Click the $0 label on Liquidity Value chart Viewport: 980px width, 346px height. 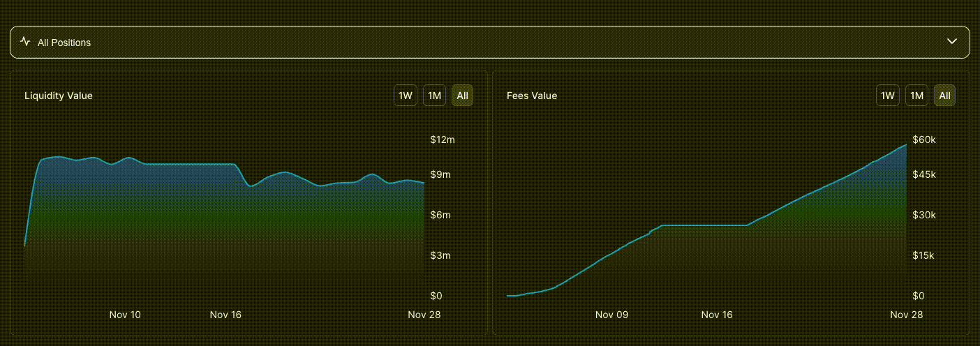coord(437,296)
